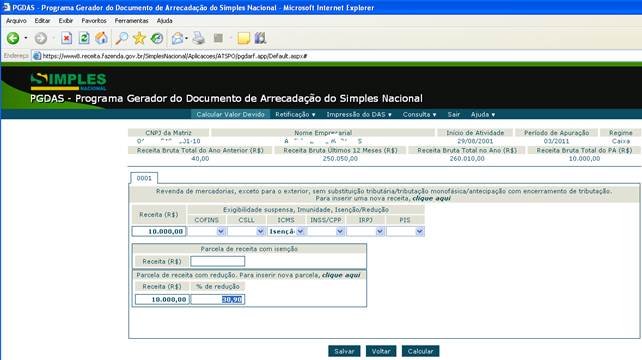This screenshot has height=360, width=642.
Task: Click the Calcular button
Action: click(420, 351)
